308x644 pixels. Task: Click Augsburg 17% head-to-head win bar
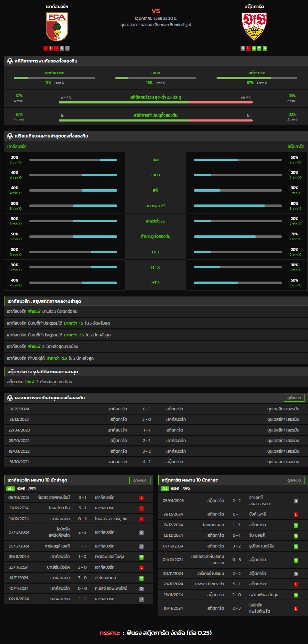click(x=54, y=78)
